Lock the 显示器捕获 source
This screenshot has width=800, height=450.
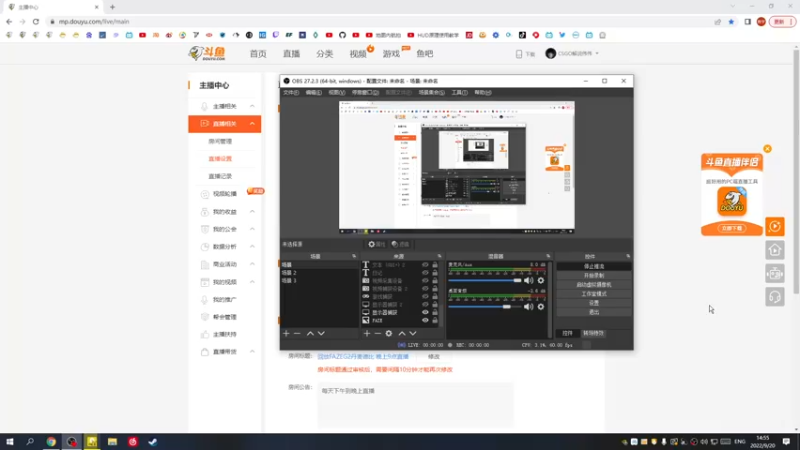[435, 312]
